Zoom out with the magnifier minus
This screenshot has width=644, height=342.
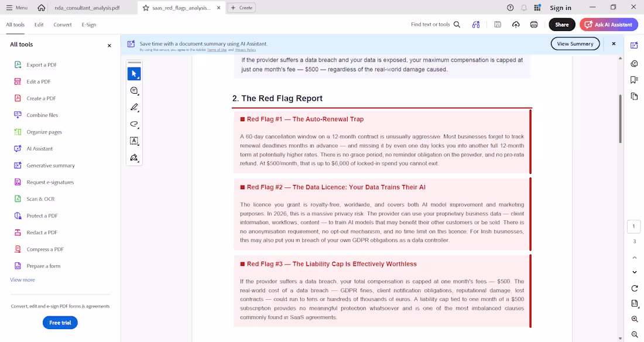[x=635, y=334]
